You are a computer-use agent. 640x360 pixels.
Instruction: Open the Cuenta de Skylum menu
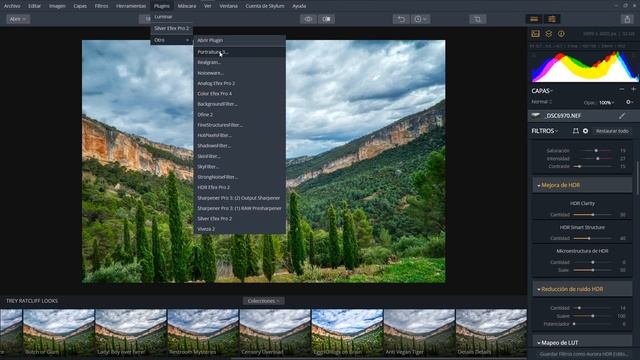click(264, 6)
